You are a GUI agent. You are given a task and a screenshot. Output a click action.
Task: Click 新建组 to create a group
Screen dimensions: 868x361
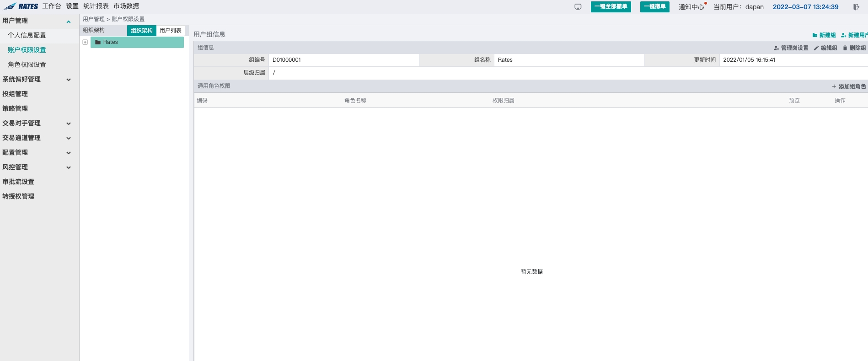(x=824, y=35)
